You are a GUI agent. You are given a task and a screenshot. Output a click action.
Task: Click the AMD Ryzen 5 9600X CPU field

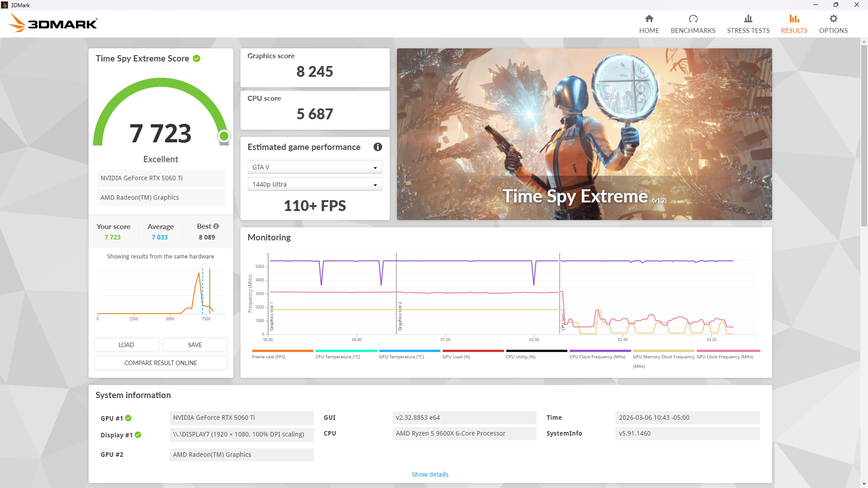tap(464, 433)
